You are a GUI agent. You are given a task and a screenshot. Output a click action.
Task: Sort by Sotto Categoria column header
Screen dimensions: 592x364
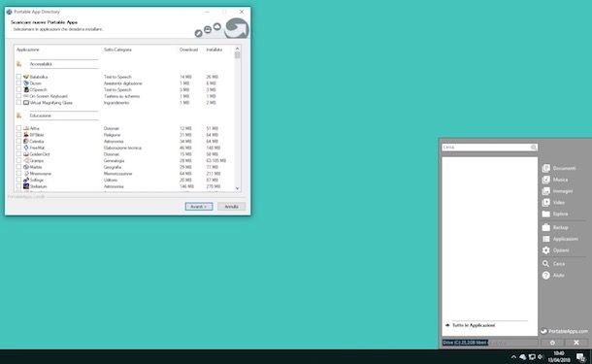pos(117,50)
